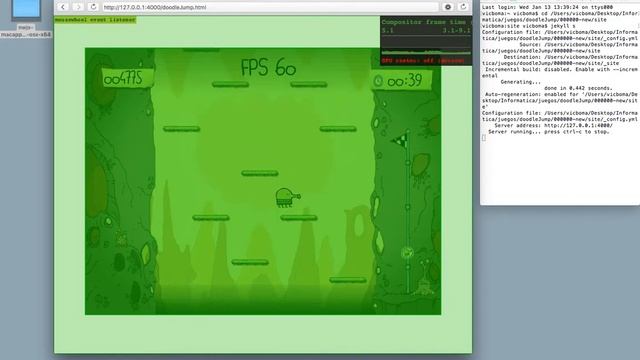Focus the address bar showing 127.0.0.1:4000/doodleJump.html

(x=269, y=7)
